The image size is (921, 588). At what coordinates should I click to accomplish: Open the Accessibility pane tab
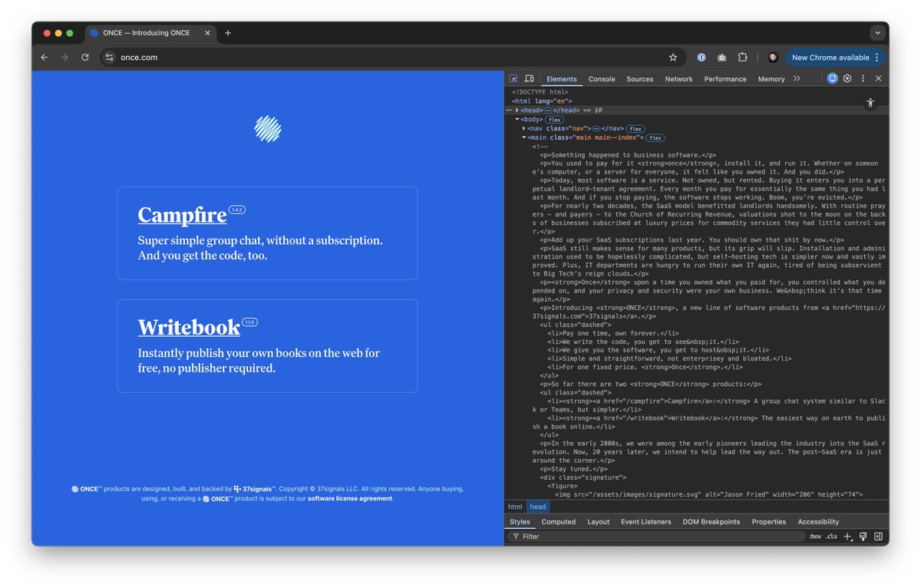tap(818, 522)
